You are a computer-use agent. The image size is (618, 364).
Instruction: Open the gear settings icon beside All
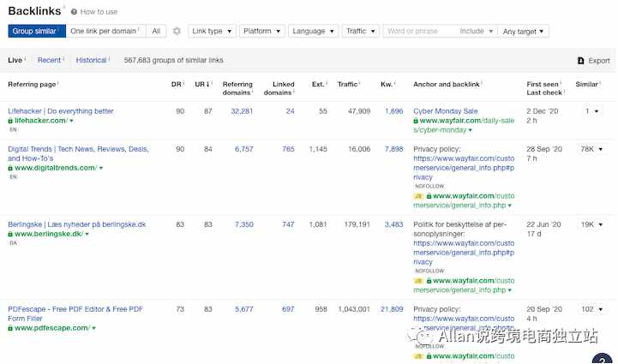coord(177,31)
